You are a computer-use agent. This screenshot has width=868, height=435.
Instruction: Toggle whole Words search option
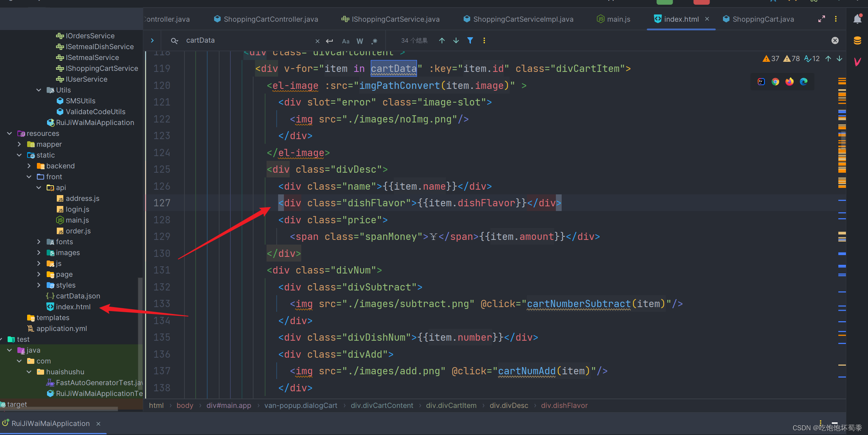[359, 41]
